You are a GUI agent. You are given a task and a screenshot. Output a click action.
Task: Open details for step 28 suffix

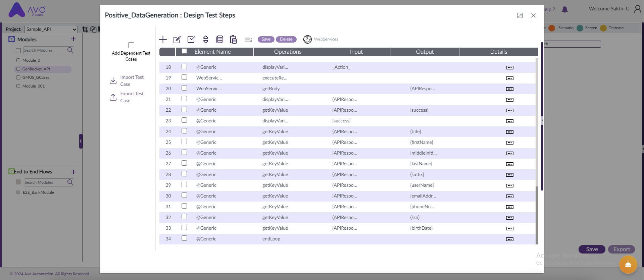(509, 175)
